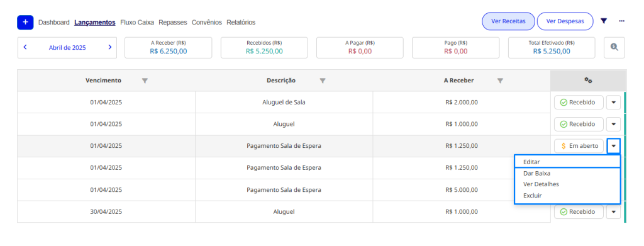This screenshot has height=246, width=644.
Task: Collapse dropdown on Em aberto row
Action: click(x=614, y=146)
